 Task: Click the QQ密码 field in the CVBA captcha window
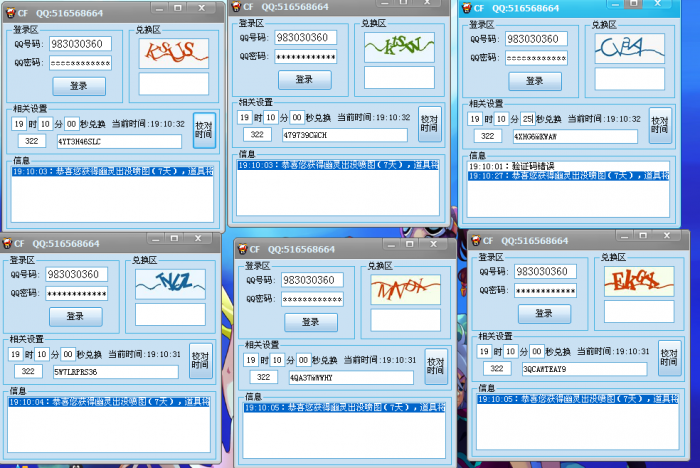pos(536,58)
